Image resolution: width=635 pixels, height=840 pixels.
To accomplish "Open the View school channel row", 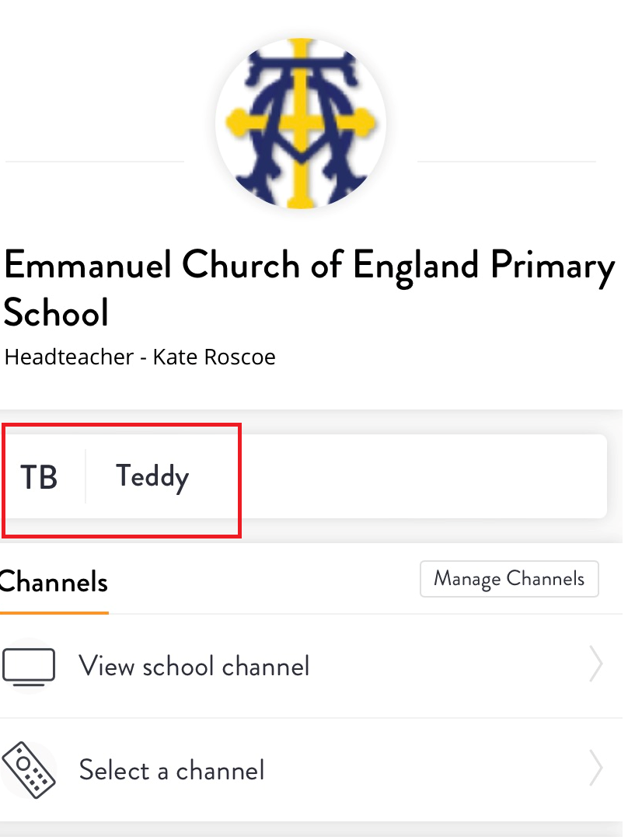I will click(312, 666).
